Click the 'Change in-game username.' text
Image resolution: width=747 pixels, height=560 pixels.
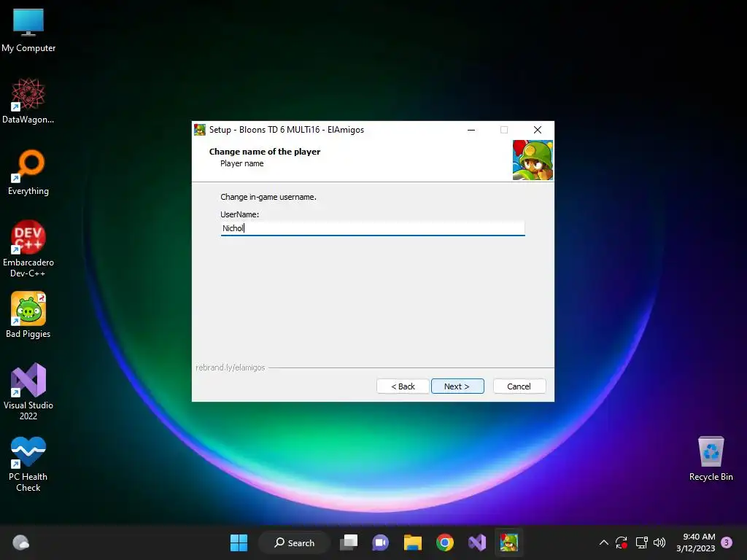(268, 197)
